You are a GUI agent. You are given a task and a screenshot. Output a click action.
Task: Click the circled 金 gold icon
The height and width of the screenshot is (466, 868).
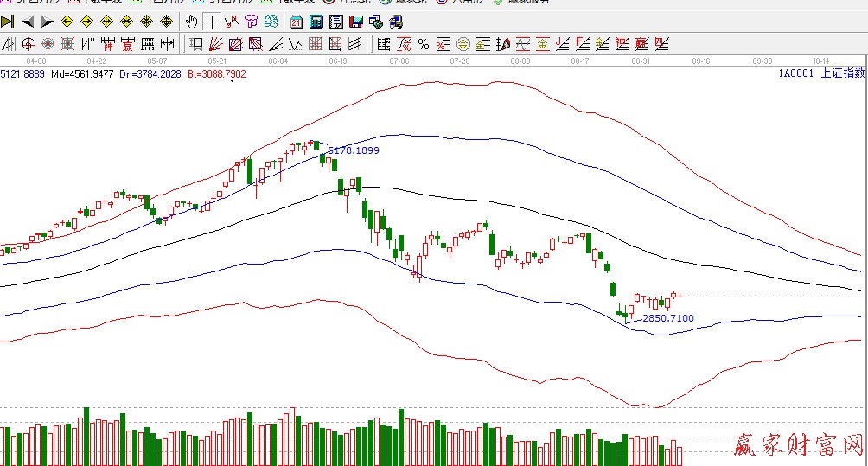point(463,44)
